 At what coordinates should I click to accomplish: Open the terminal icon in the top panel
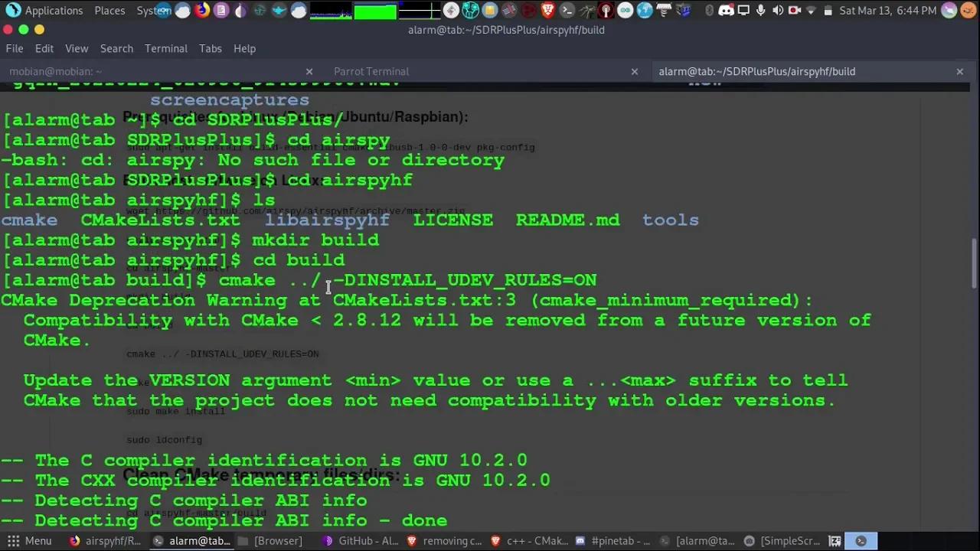coord(567,10)
